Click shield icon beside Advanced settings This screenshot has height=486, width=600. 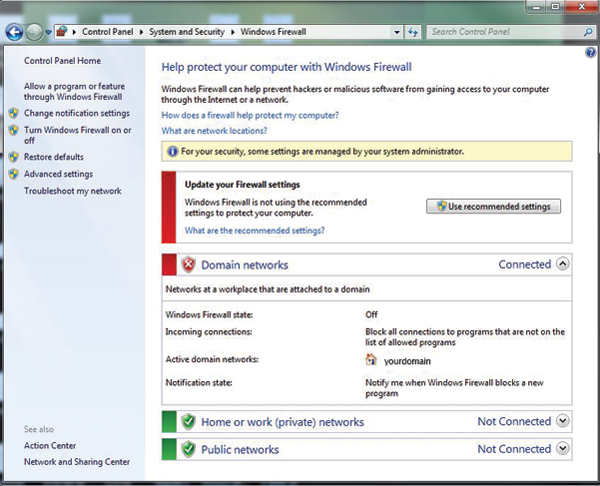point(14,174)
